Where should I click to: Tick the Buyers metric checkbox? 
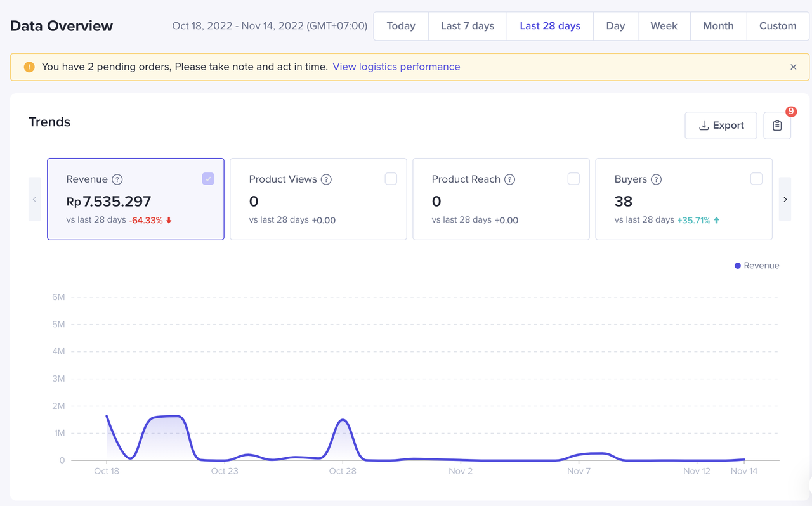(756, 179)
